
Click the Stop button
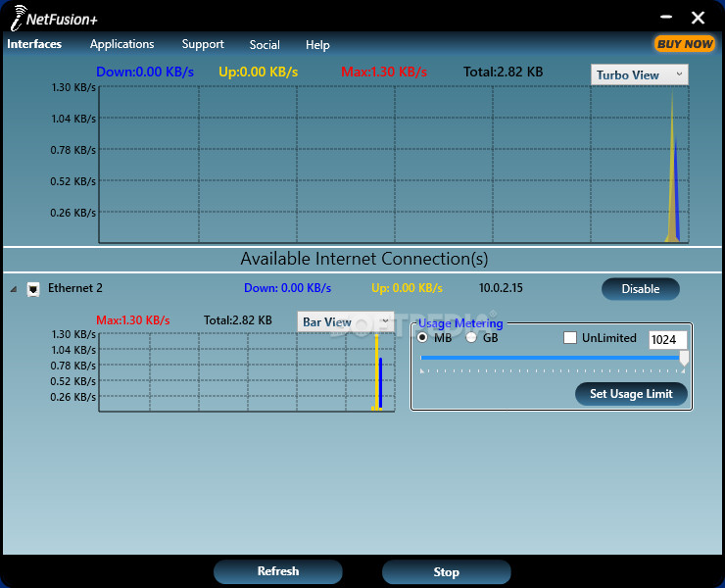[446, 571]
